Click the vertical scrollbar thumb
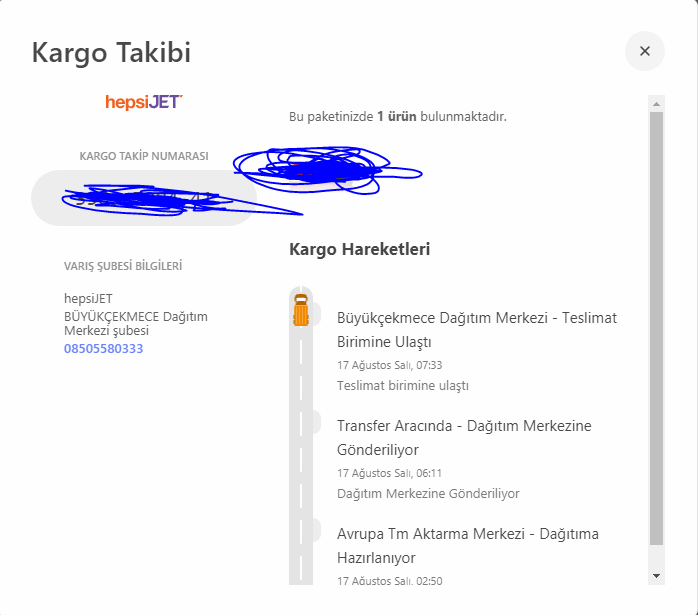Image resolution: width=698 pixels, height=615 pixels. (x=656, y=330)
